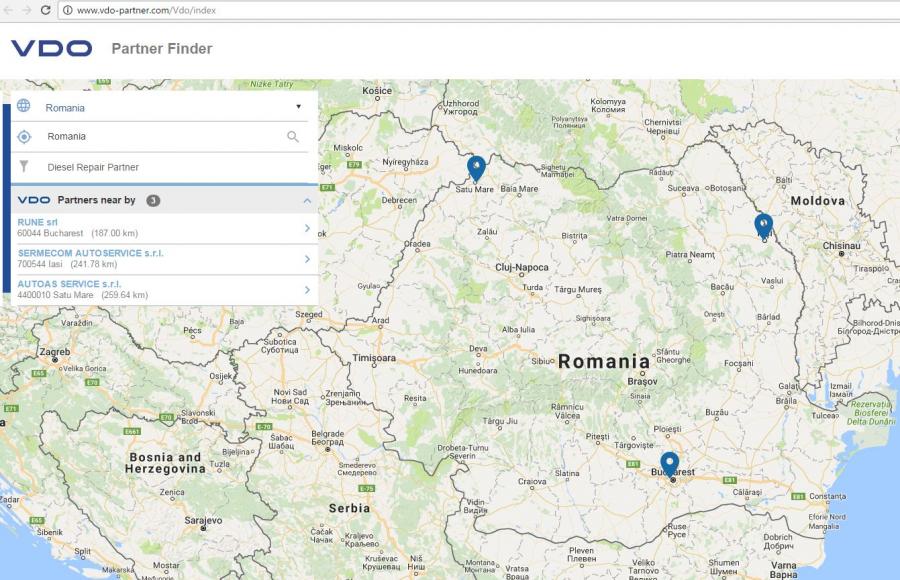Click the map pin at Satu Mare
The image size is (900, 580).
coord(477,167)
